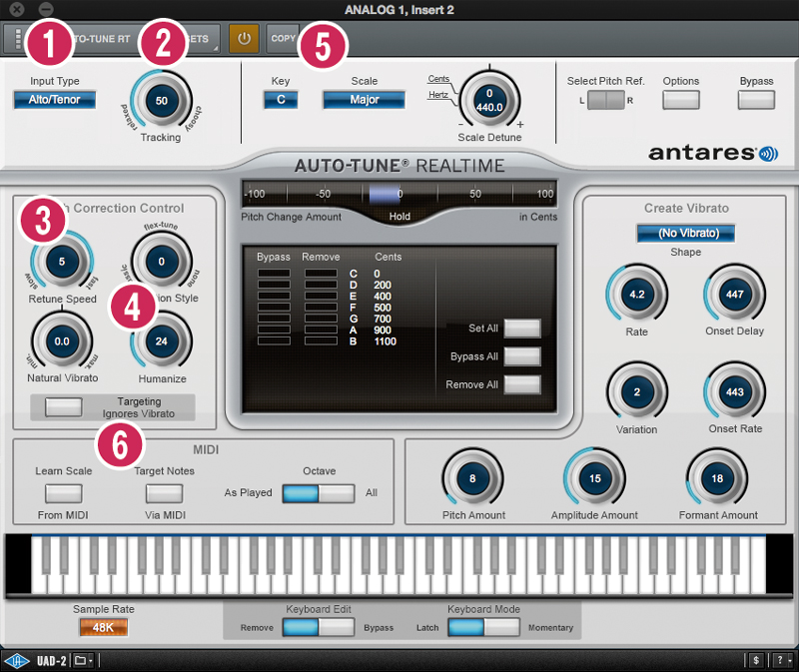
Task: Click the dollar sign icon in UAD bar
Action: (x=756, y=661)
